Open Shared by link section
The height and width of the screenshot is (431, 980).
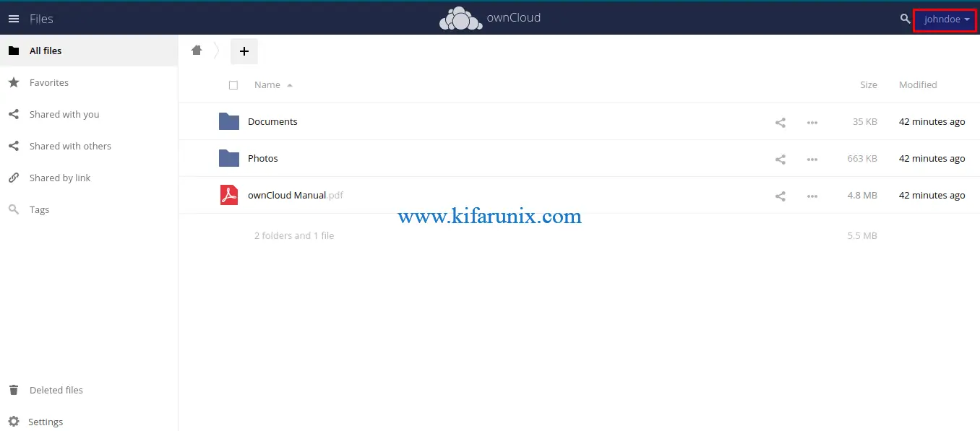coord(89,178)
